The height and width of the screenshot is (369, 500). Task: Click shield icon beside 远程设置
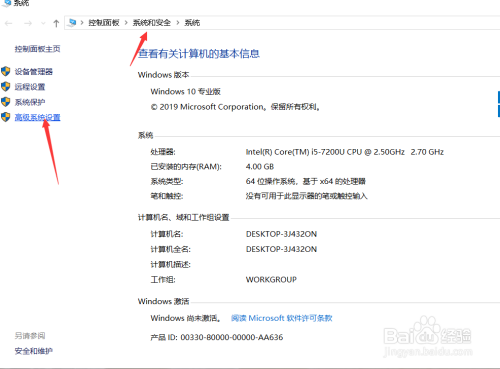click(6, 87)
